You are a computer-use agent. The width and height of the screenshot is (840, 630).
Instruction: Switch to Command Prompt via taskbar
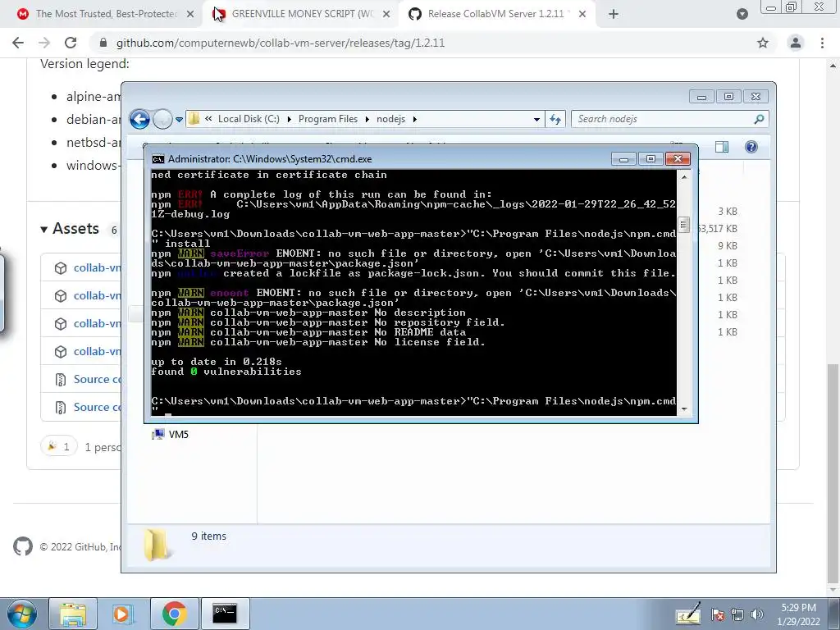tap(225, 614)
